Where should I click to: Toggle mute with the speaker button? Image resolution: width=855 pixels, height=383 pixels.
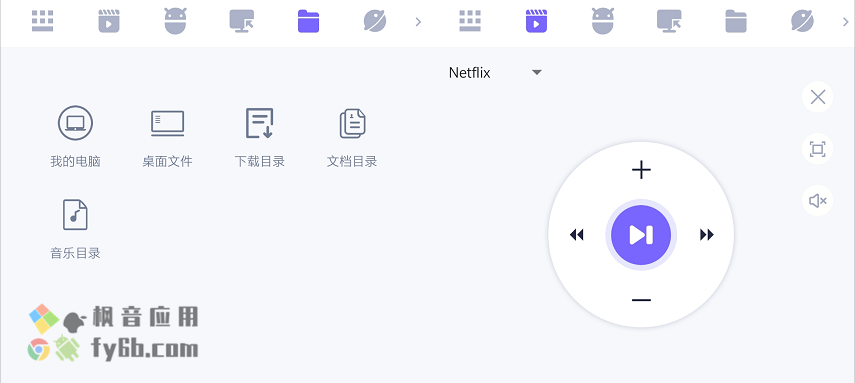point(817,201)
